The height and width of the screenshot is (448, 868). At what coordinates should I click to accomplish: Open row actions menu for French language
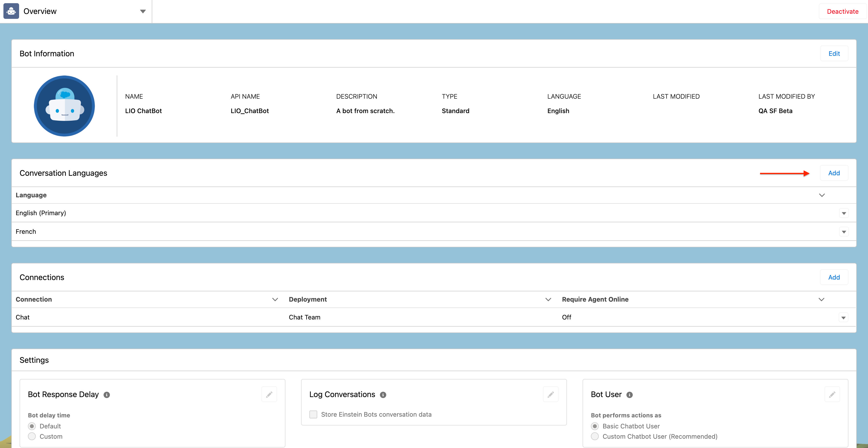pos(844,232)
